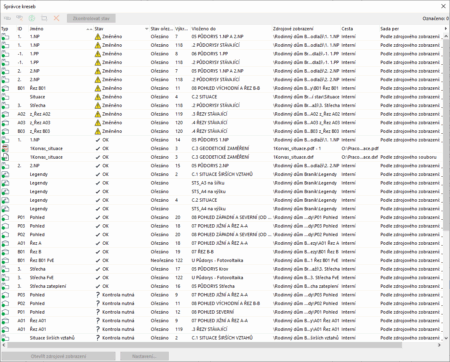Click the question mark icon in P03 Pohled Kontrola nutná row
This screenshot has width=450, height=362.
[x=98, y=295]
